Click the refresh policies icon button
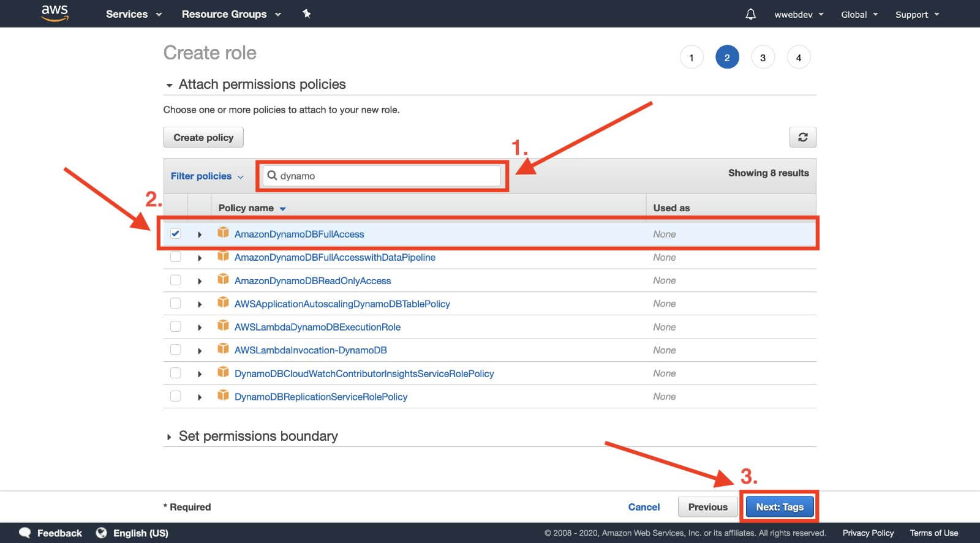980x543 pixels. click(x=802, y=137)
